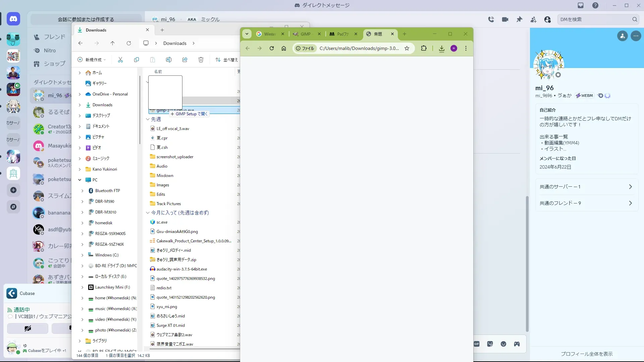Image resolution: width=644 pixels, height=362 pixels.
Task: Open the GIF picker in Discord
Action: coord(477,344)
